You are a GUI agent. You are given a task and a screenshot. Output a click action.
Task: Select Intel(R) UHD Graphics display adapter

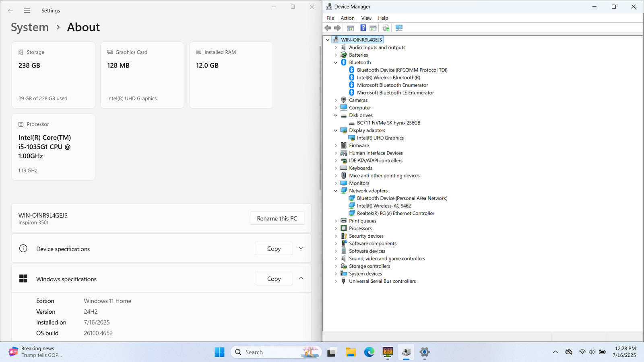click(x=380, y=138)
